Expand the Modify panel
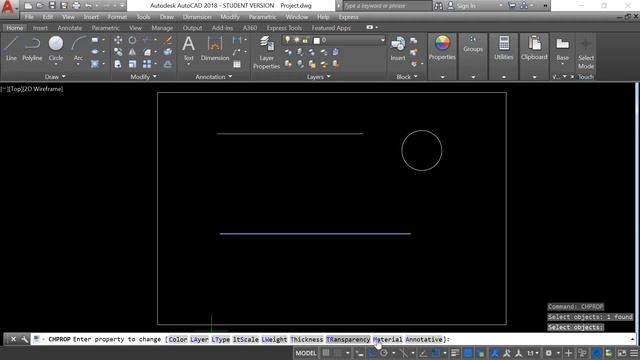640x360 pixels. (x=144, y=77)
